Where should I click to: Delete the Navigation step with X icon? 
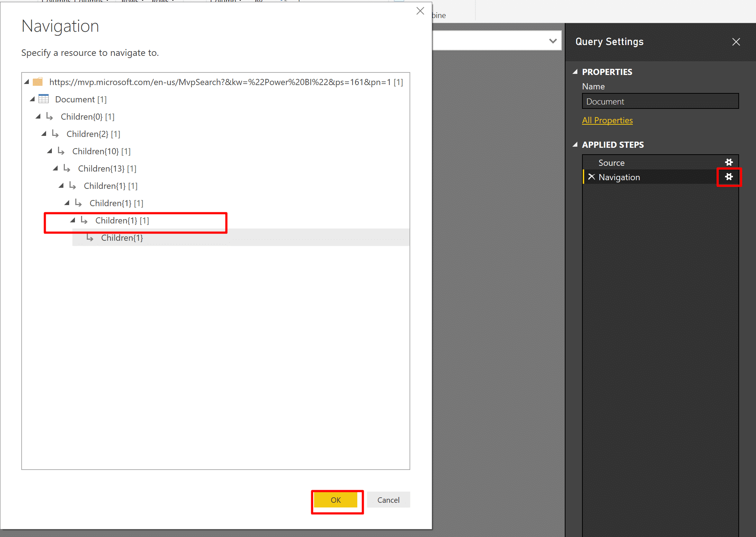591,177
